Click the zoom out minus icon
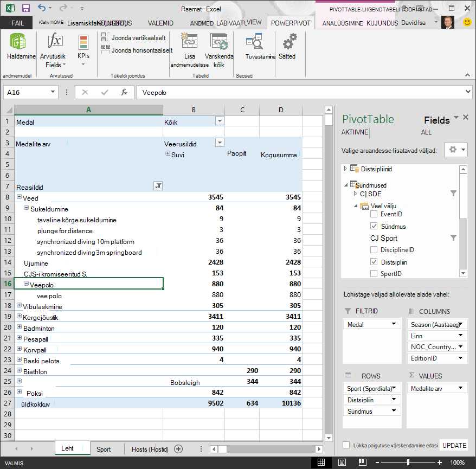Screen dimensions: 476x469 click(377, 462)
